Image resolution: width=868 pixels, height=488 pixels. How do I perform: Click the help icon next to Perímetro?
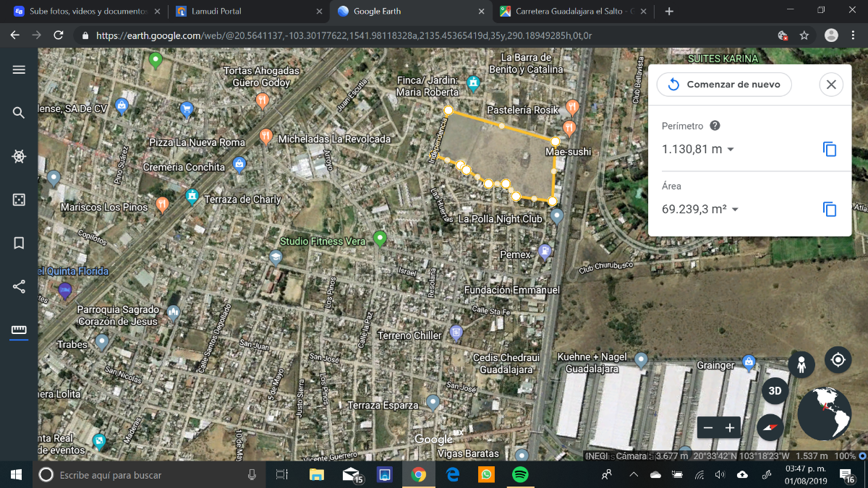pos(715,126)
